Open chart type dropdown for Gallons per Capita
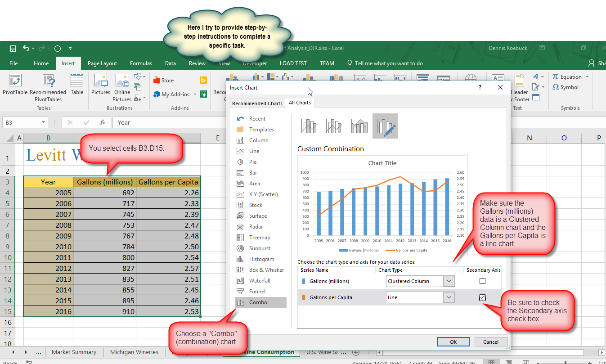The width and height of the screenshot is (606, 364). pos(449,297)
